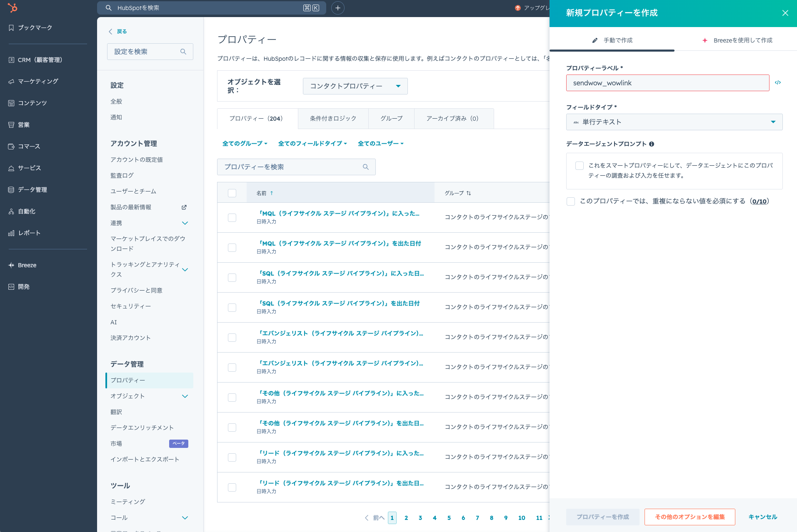
Task: Click プロパティーを作成 button
Action: (603, 517)
